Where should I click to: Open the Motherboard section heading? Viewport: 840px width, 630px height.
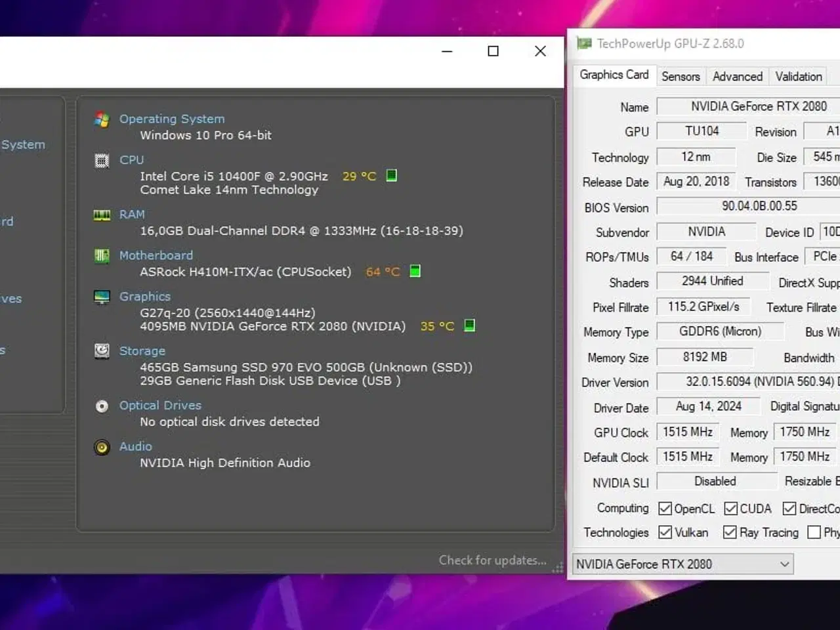pos(156,255)
